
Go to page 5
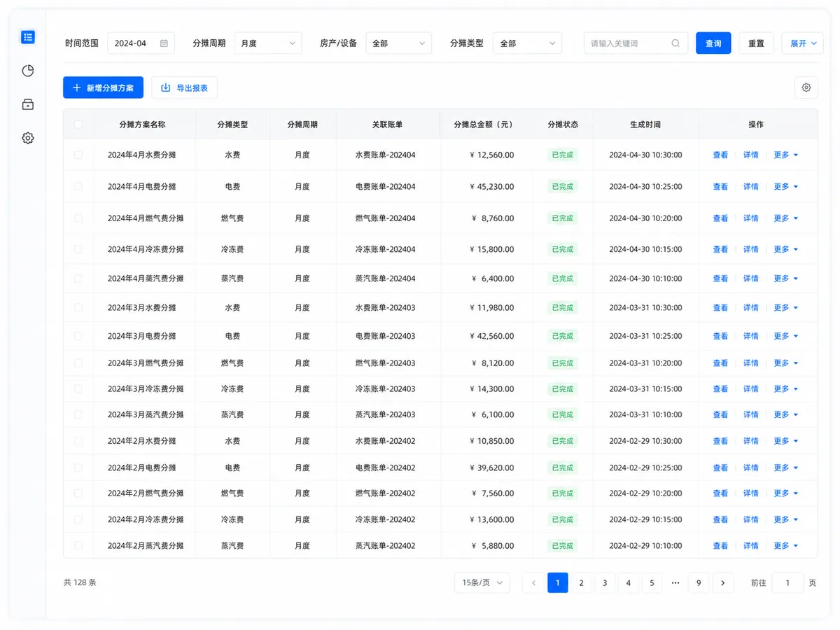click(652, 582)
